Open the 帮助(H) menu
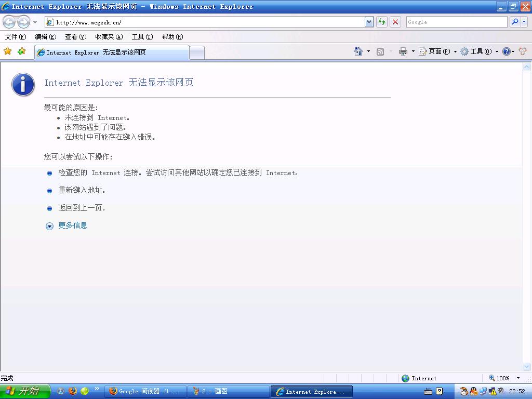The image size is (532, 399). [172, 37]
